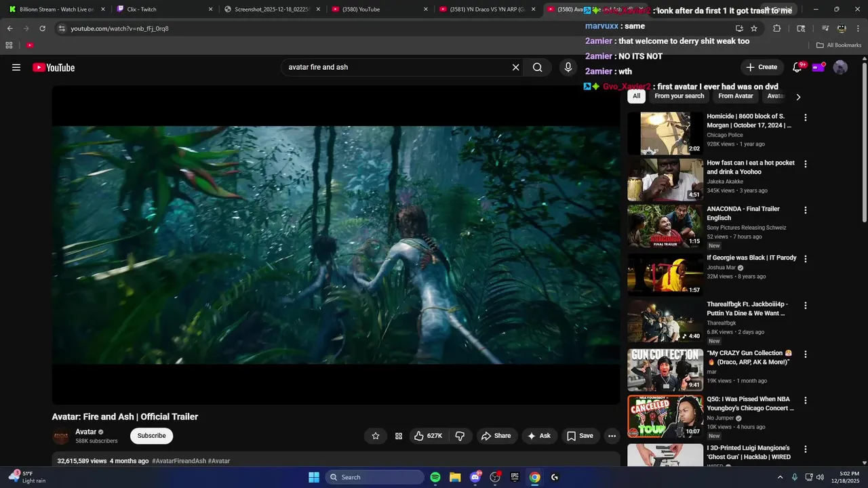Open the Avatar channel name link
Screen dimensions: 868x488
tap(86, 432)
